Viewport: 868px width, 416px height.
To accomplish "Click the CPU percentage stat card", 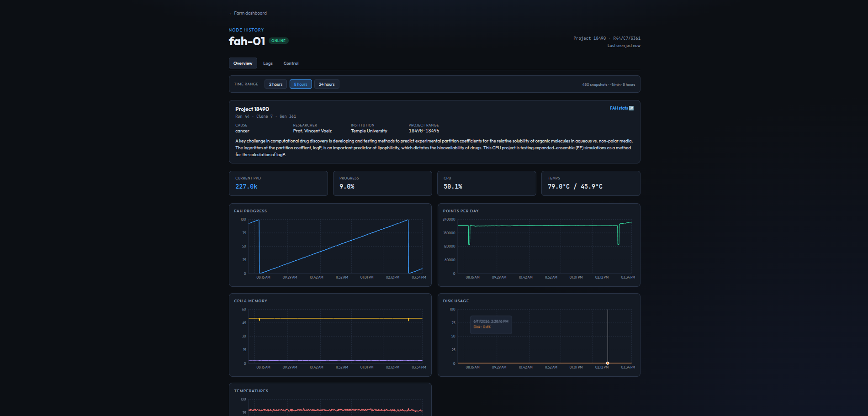I will 487,183.
